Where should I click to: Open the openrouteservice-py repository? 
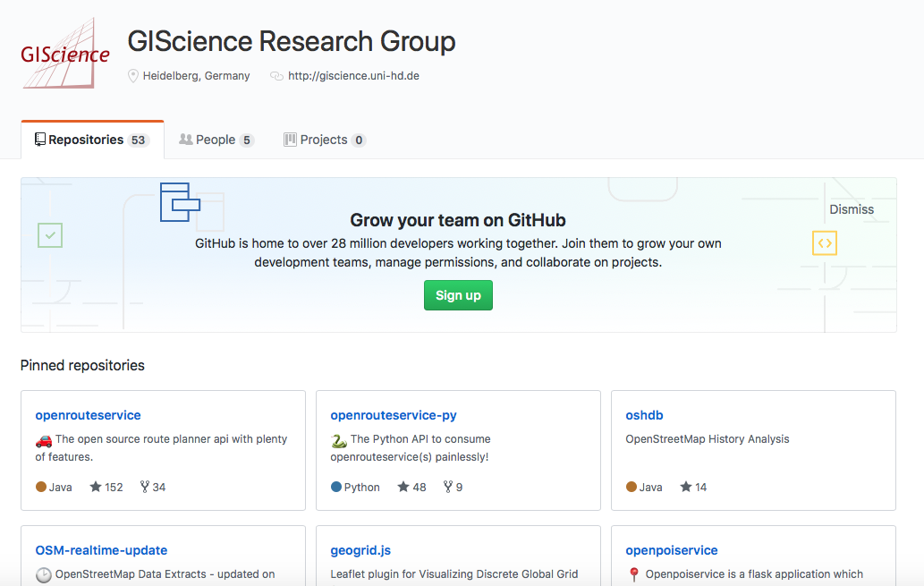394,415
